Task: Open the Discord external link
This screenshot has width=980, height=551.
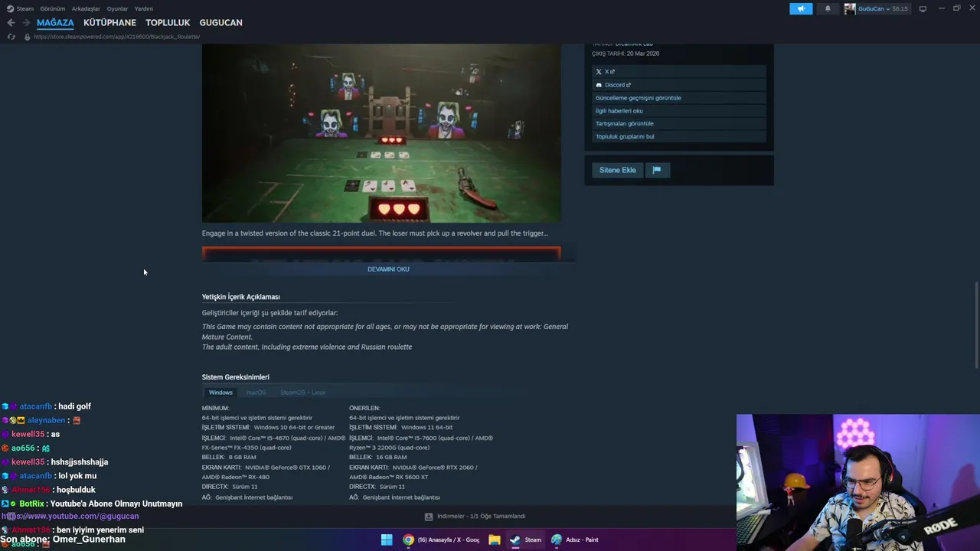Action: pos(618,85)
